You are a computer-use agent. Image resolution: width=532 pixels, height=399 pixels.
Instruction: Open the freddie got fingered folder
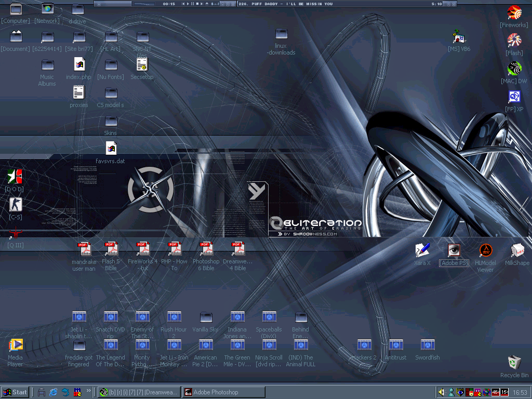pyautogui.click(x=79, y=353)
